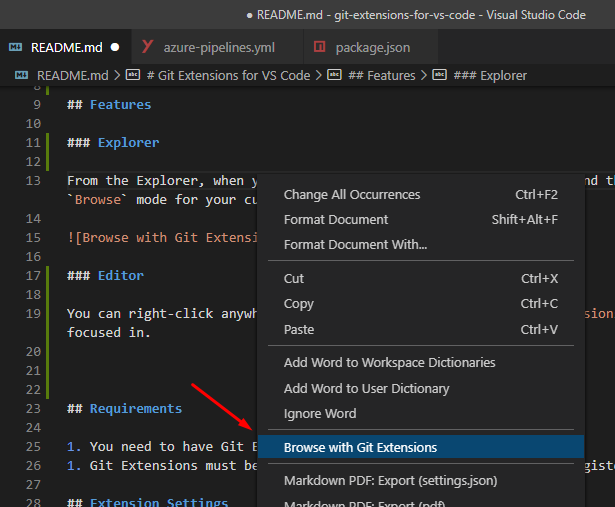Expand the chevron after the README.md breadcrumb

pos(117,75)
